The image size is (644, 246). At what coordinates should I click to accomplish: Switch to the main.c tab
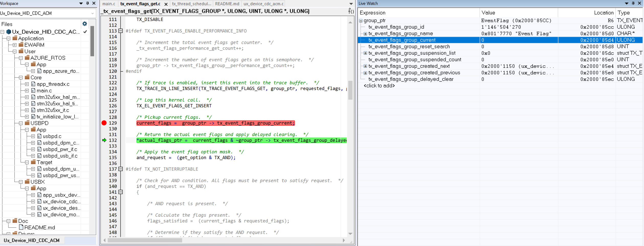108,4
